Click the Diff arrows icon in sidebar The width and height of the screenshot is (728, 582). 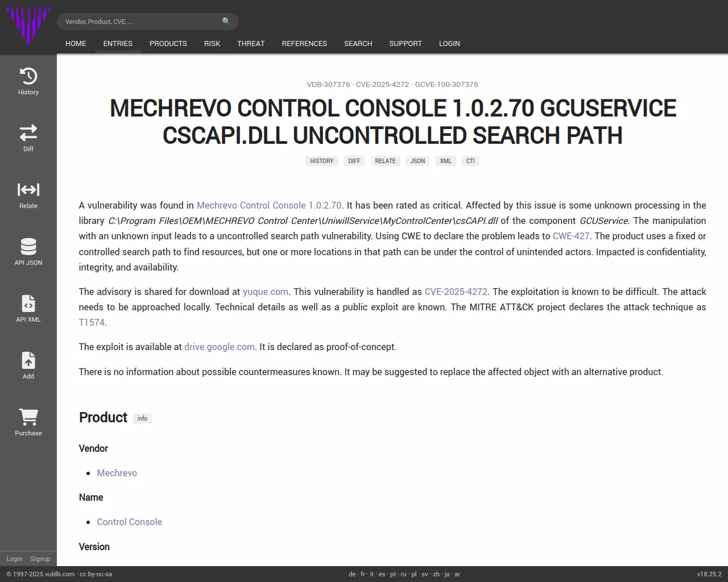(28, 133)
